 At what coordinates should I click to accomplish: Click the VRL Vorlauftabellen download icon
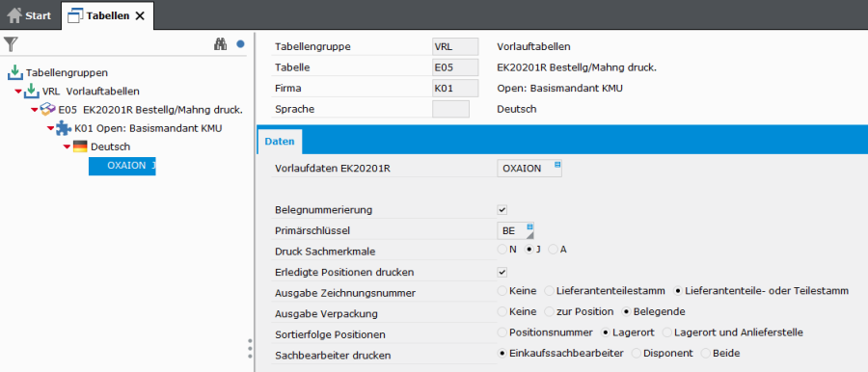click(x=32, y=92)
